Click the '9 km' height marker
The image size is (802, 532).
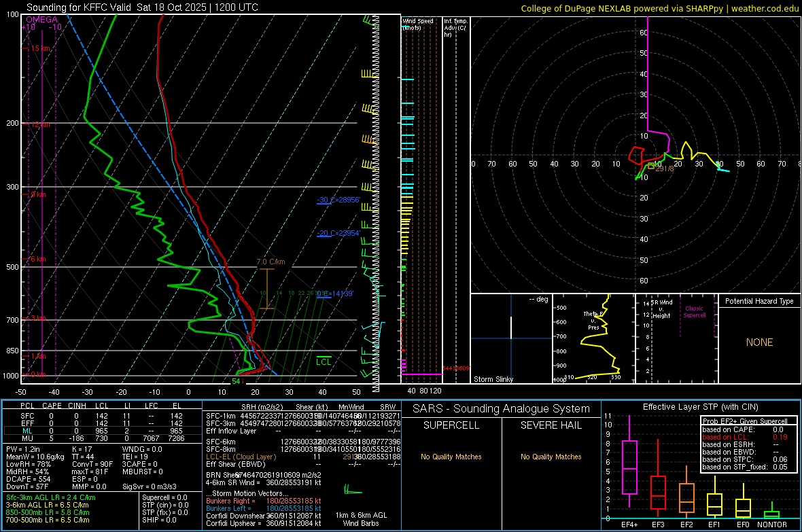coord(38,194)
